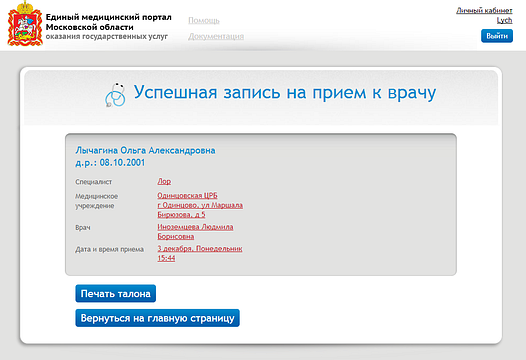Click the Moscow Oblast coat of arms logo

pos(25,23)
